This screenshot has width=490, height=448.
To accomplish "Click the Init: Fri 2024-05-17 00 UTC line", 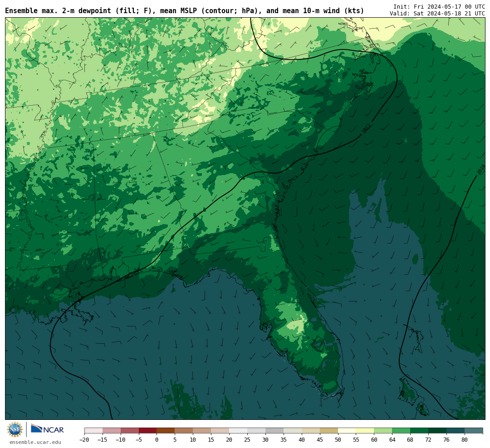I will [x=439, y=6].
